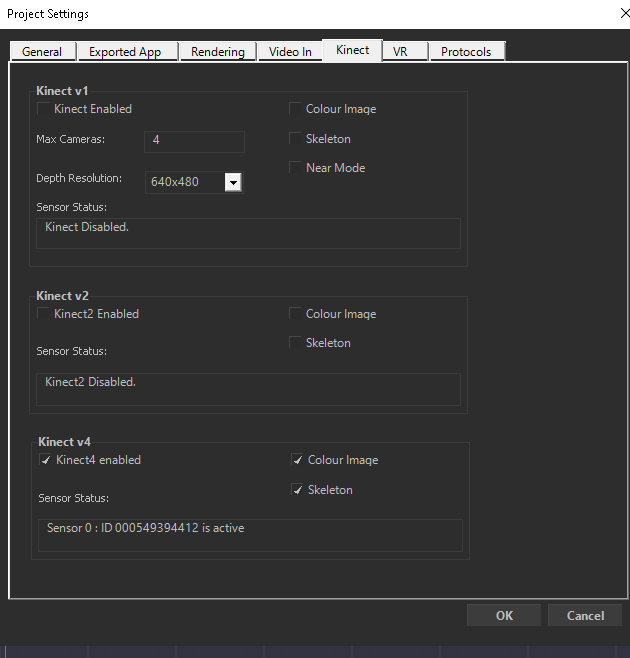Open the VR tab
630x658 pixels.
[405, 52]
